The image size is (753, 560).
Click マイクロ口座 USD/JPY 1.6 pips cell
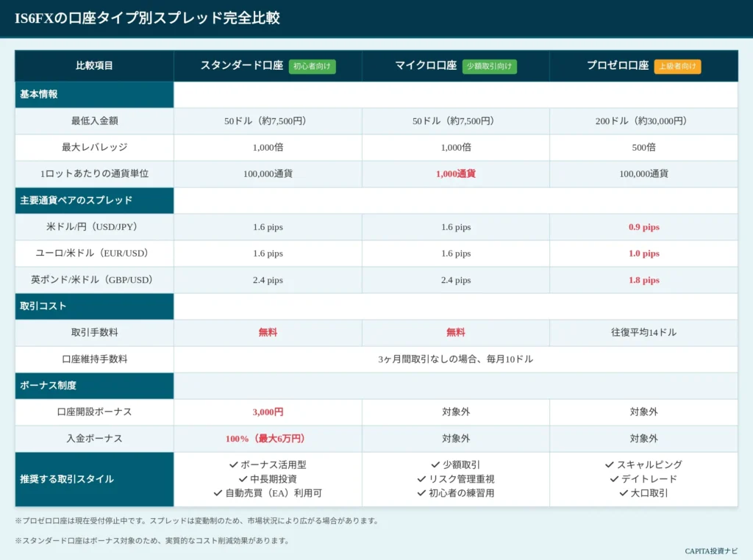[456, 227]
